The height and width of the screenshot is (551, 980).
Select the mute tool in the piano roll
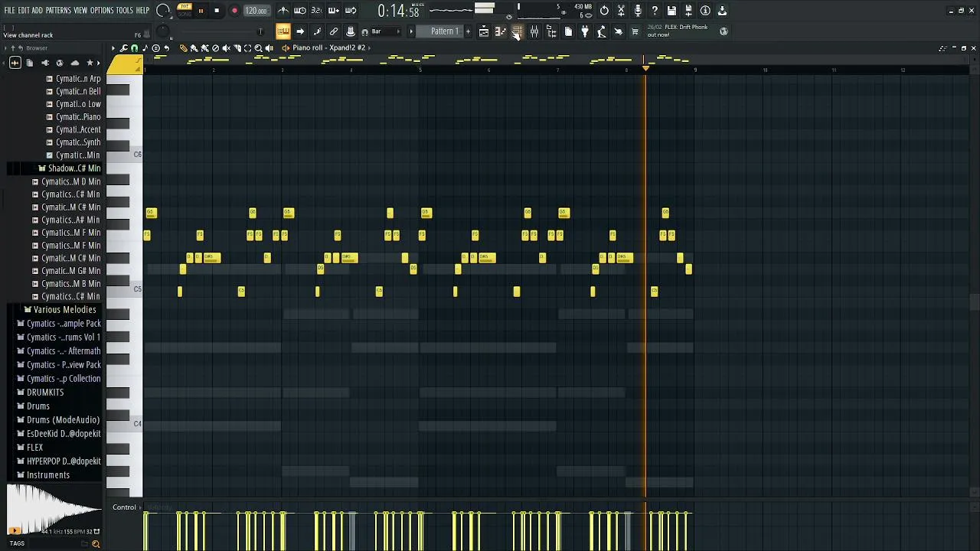226,48
